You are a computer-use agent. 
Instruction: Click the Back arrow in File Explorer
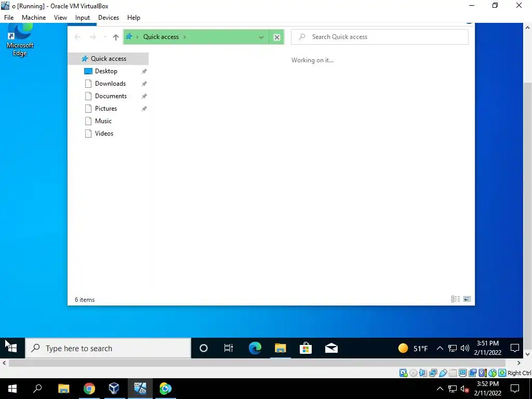coord(77,37)
